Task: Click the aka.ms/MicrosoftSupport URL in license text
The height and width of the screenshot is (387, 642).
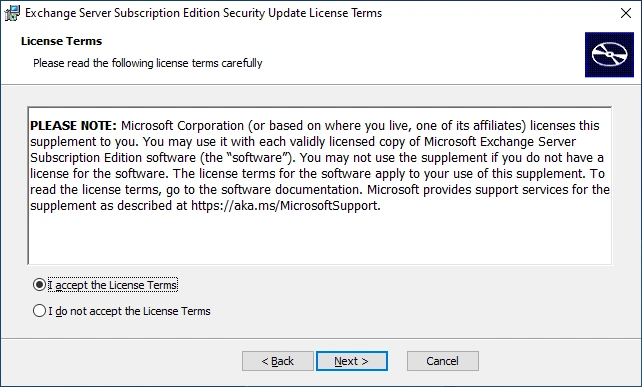Action: click(286, 206)
